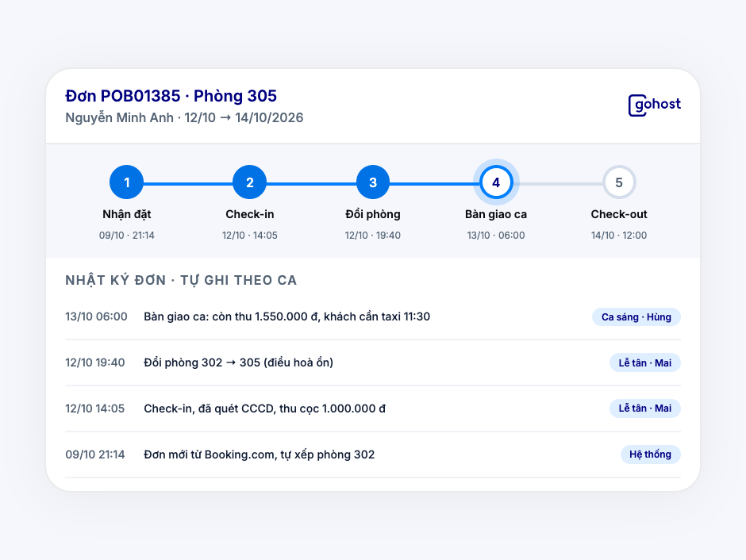This screenshot has width=746, height=560.
Task: Click order title Đơn POB01385 · Phòng 305
Action: [171, 96]
